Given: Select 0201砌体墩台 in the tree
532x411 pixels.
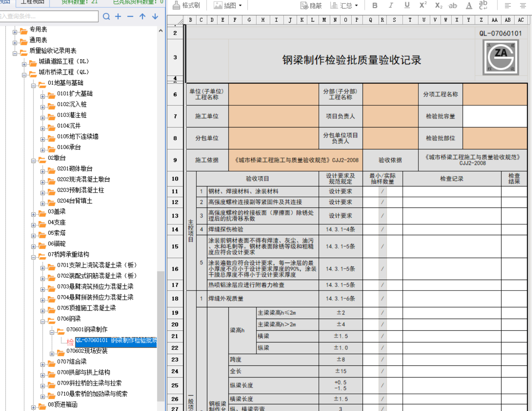Looking at the screenshot, I should click(x=75, y=168).
